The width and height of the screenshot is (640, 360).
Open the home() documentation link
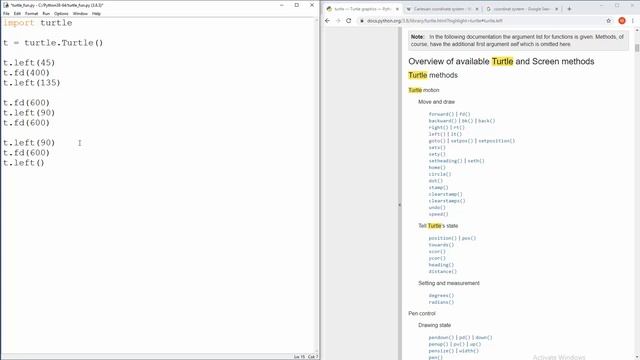(437, 167)
